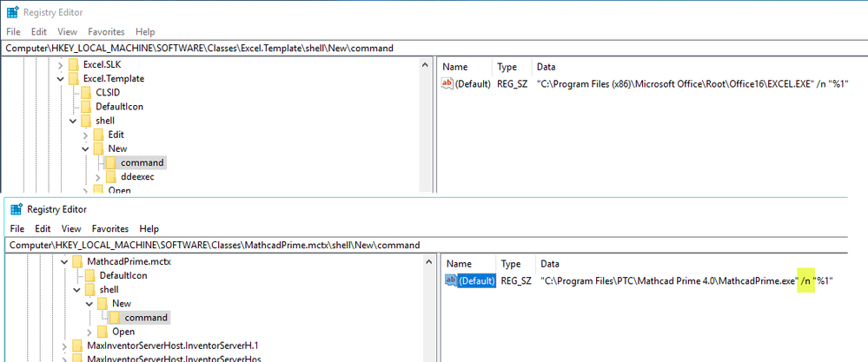The image size is (868, 362).
Task: Select the MathcadPrime.mctx folder icon
Action: tap(77, 261)
